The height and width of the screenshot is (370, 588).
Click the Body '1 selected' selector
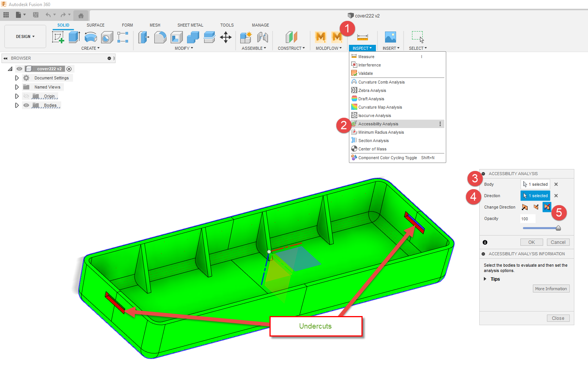[535, 184]
